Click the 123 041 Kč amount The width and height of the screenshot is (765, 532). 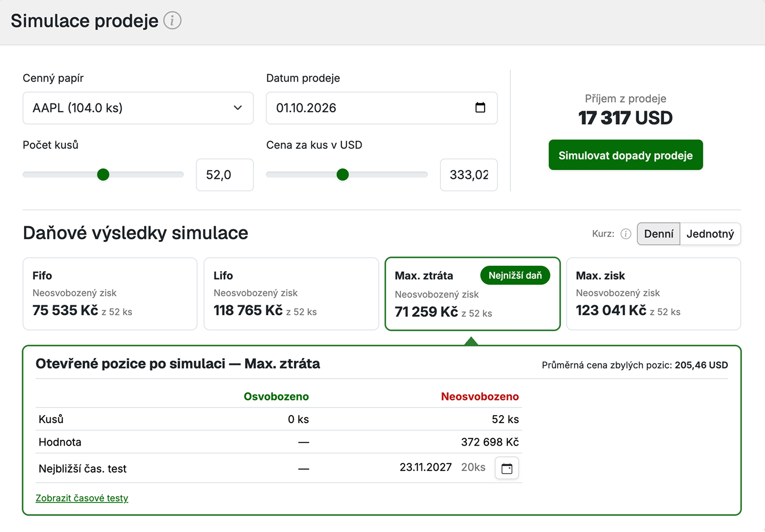click(611, 310)
